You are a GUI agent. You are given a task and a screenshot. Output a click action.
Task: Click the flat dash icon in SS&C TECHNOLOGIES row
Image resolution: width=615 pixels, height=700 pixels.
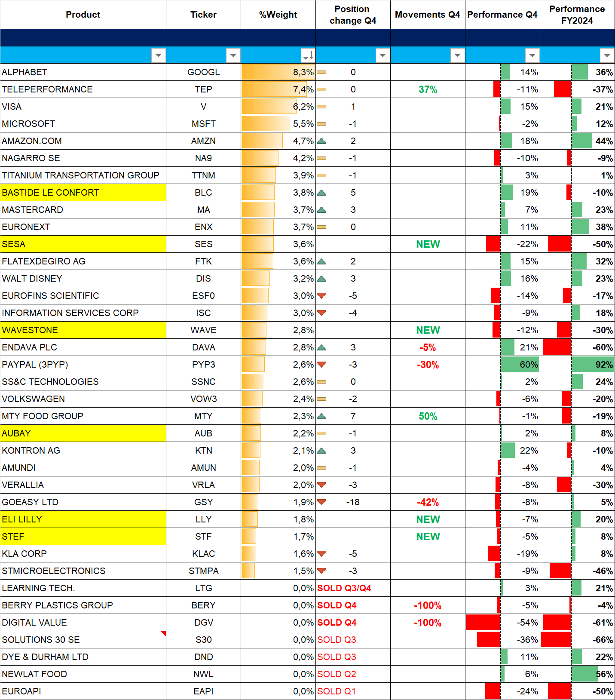[321, 382]
